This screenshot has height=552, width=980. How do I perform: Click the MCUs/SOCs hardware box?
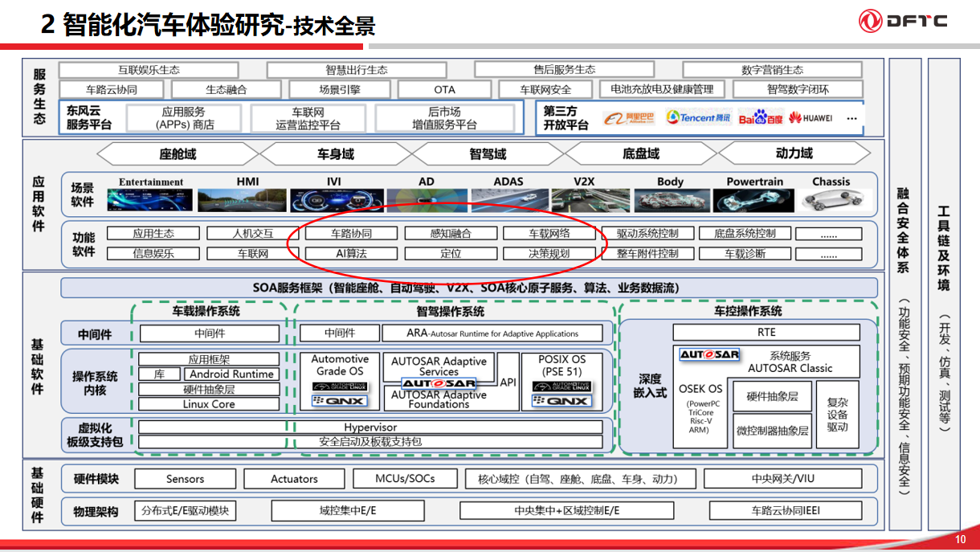click(405, 479)
